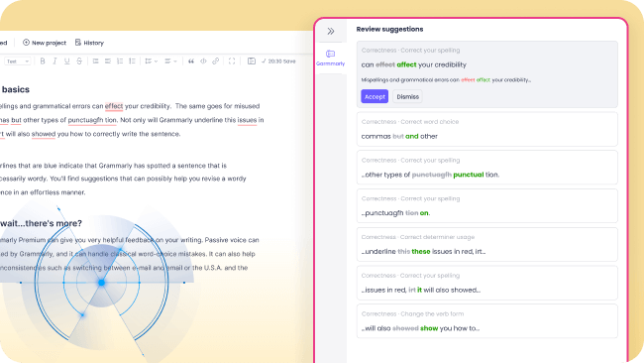
Task: Open the line spacing dropdown
Action: (x=152, y=61)
